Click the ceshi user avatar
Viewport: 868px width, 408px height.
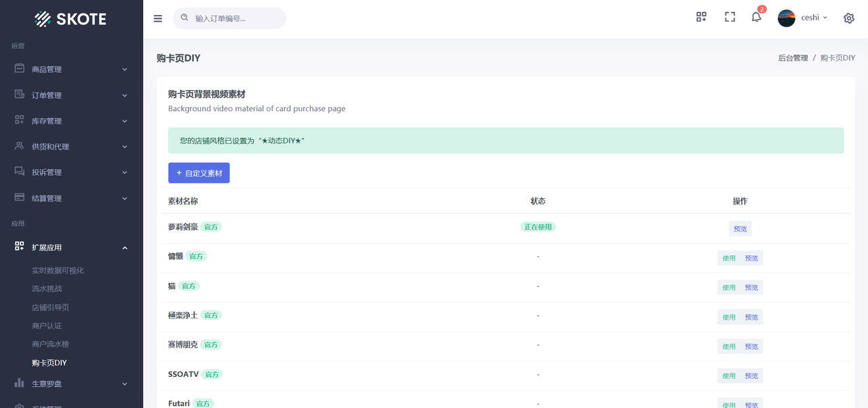(787, 18)
